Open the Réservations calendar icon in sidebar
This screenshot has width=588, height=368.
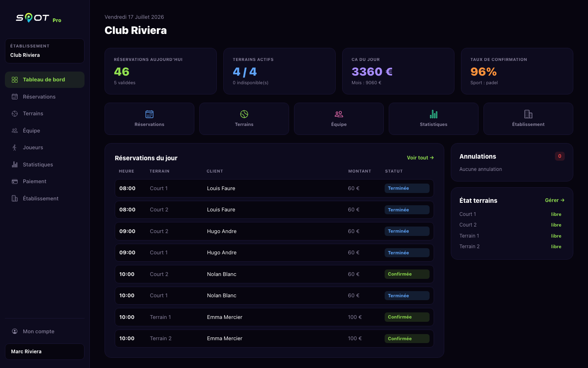click(x=15, y=97)
